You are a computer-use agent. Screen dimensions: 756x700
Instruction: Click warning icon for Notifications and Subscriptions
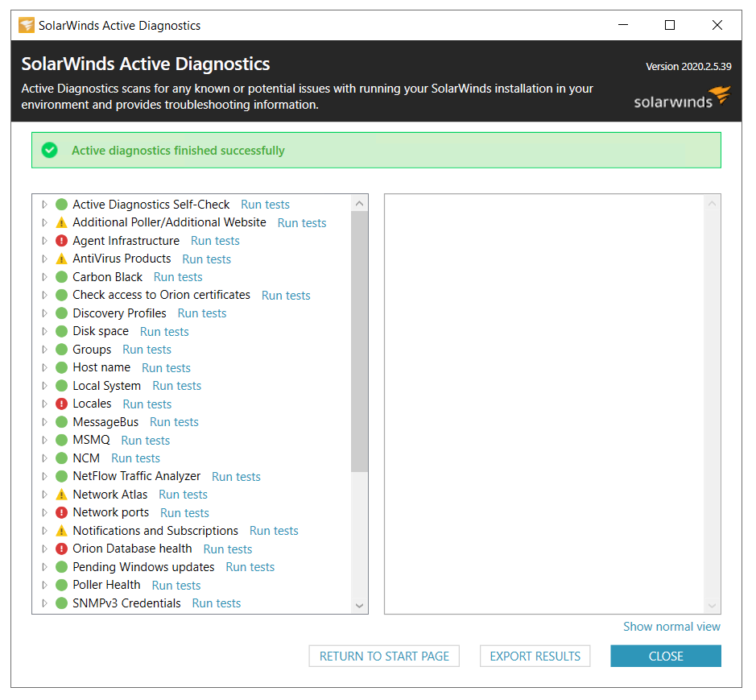[61, 531]
